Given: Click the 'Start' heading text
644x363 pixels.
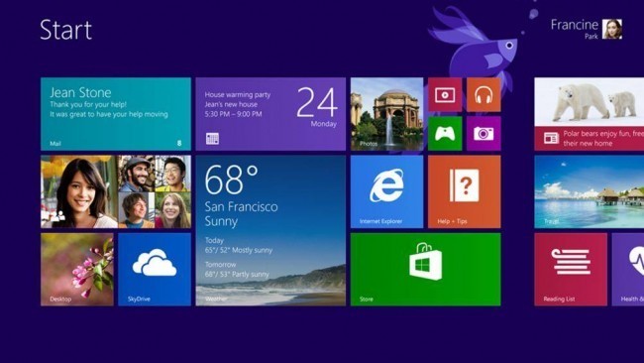Looking at the screenshot, I should click(x=65, y=30).
